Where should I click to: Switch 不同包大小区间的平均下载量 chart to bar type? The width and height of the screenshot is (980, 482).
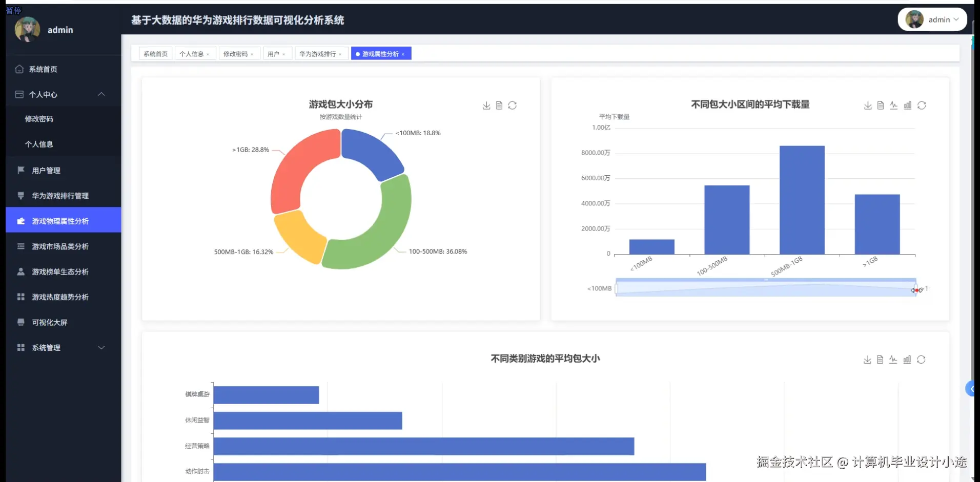tap(908, 106)
